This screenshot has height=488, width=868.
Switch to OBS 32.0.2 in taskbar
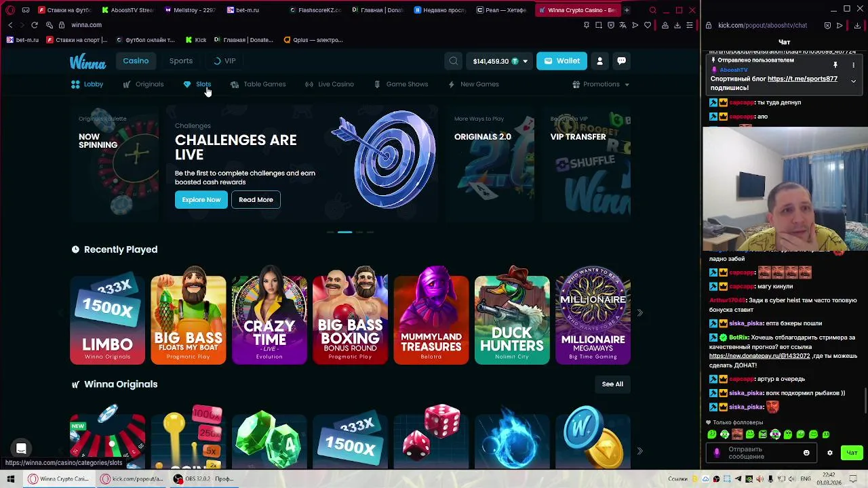coord(203,479)
